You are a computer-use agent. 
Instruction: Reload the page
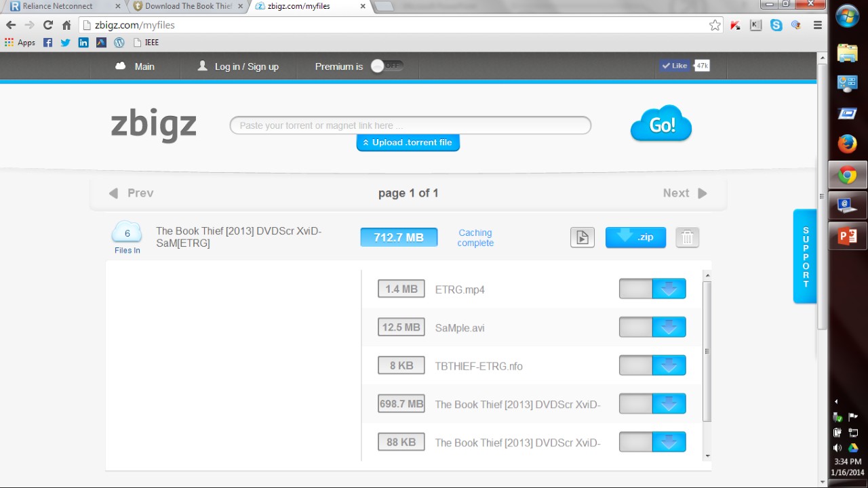coord(47,25)
